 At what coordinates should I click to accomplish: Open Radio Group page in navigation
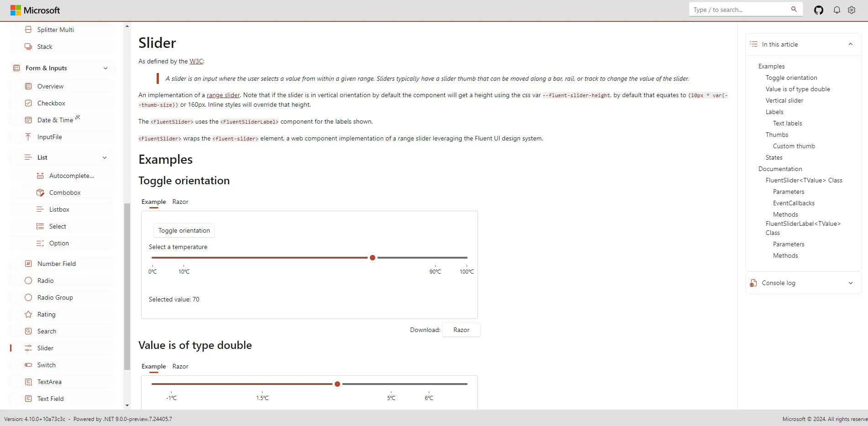tap(62, 297)
